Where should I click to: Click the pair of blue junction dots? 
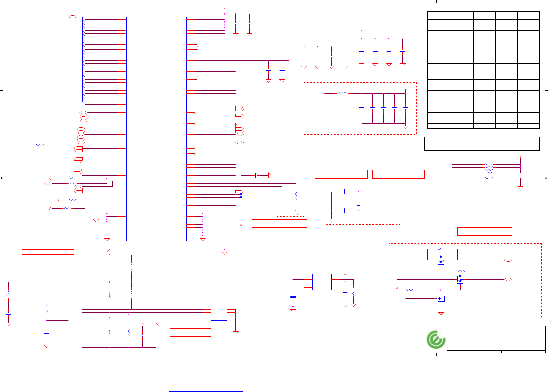coord(241,196)
